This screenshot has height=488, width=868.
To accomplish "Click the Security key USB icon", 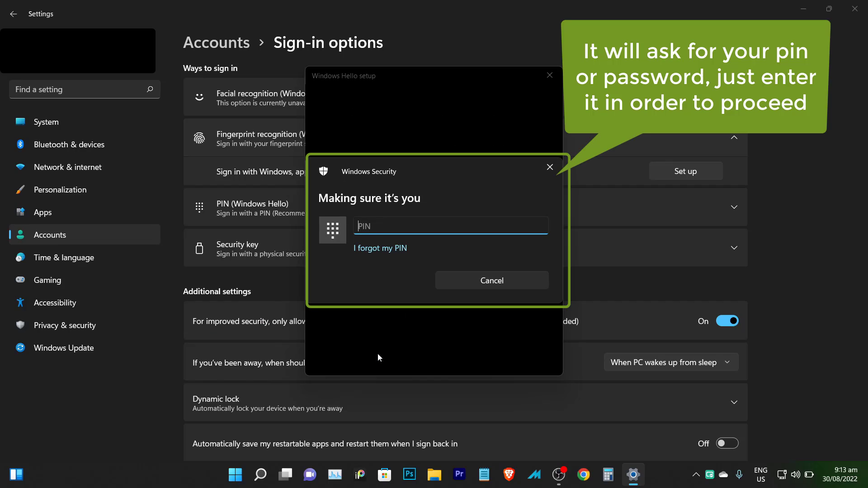I will [199, 248].
